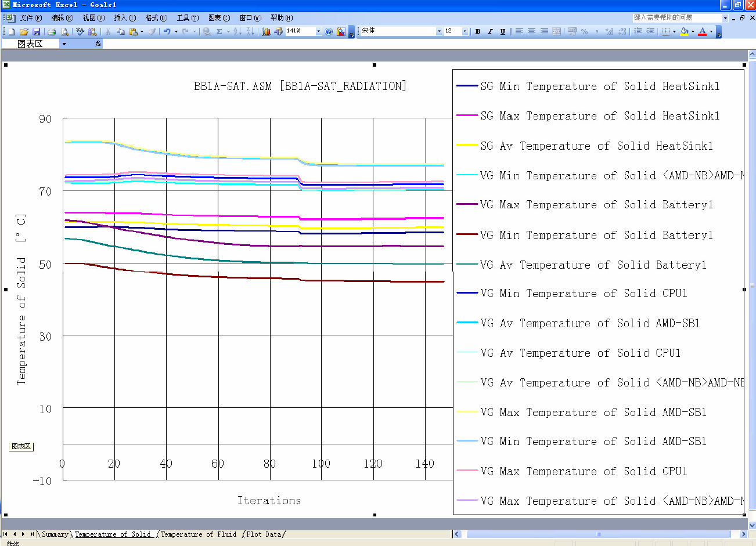This screenshot has height=546, width=756.
Task: Sort ascending with the A-Z icon
Action: coord(237,31)
